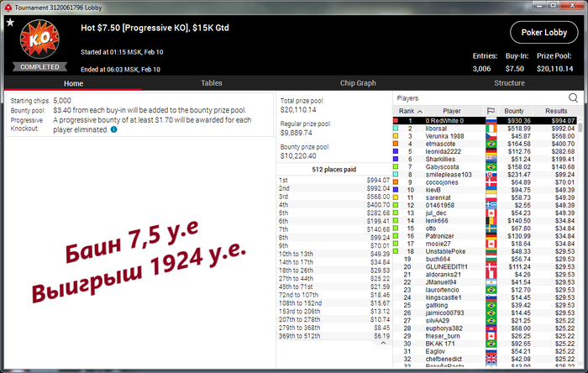Click the Swedish flag beside otto
Screen dimensions: 588x373
point(491,229)
